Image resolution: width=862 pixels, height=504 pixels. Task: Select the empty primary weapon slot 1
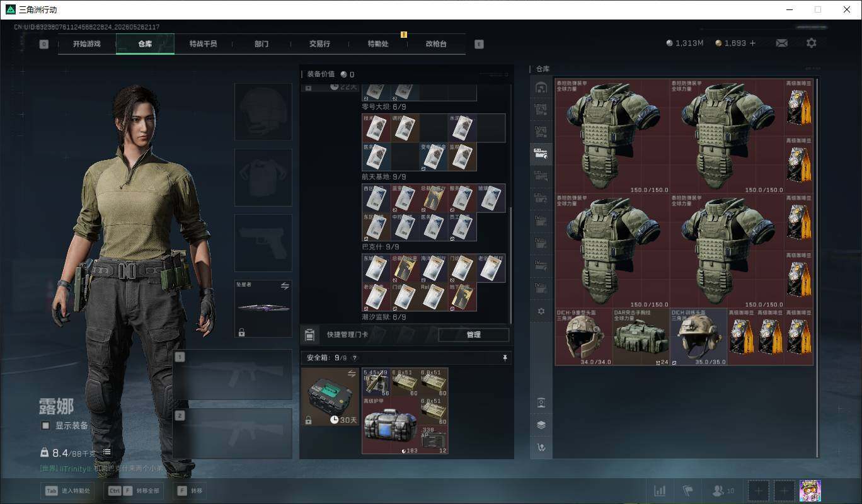pyautogui.click(x=233, y=375)
